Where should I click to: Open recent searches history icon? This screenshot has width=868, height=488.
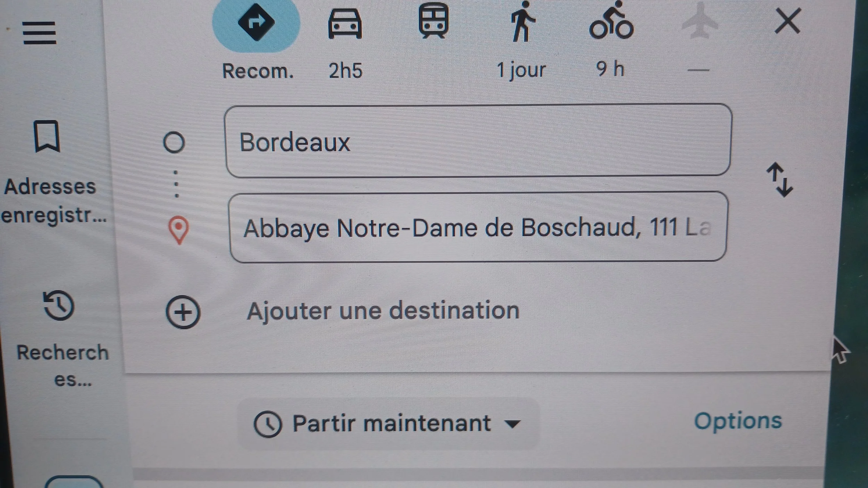pos(59,305)
